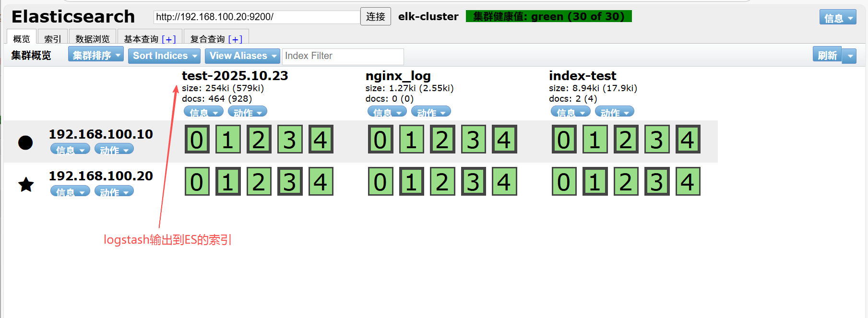Open 信息 dropdown for index index-test
The image size is (868, 318).
tap(571, 112)
